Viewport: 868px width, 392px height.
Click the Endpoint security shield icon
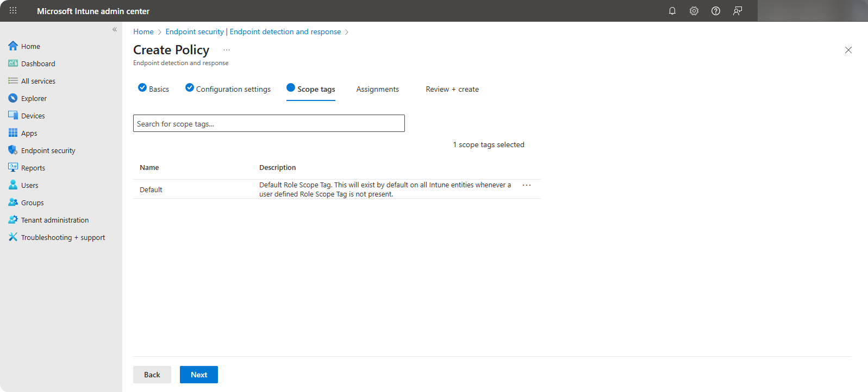tap(13, 150)
